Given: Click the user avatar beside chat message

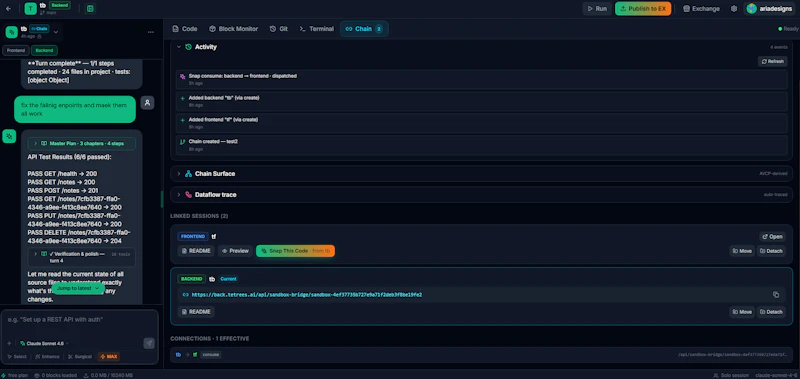Looking at the screenshot, I should tap(147, 103).
